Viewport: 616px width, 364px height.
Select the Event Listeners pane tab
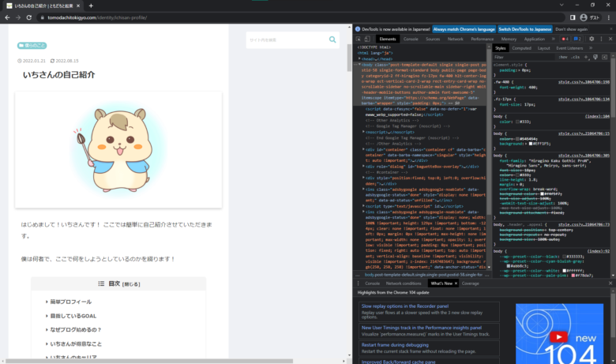click(x=569, y=48)
